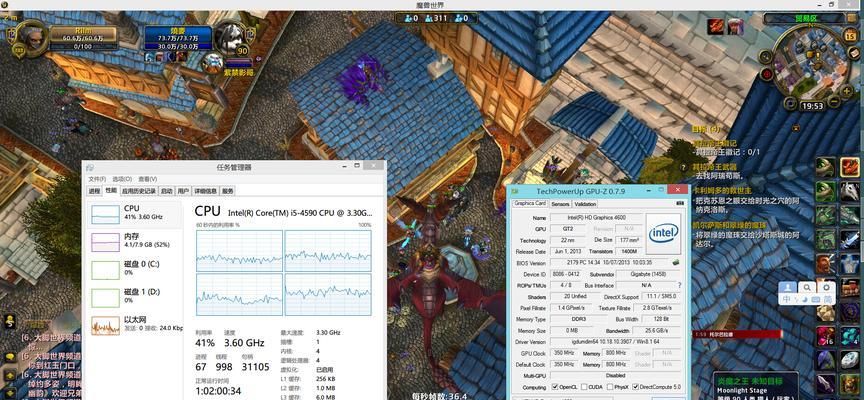The image size is (864, 400).
Task: Click the red 1:59 timer bar
Action: pyautogui.click(x=737, y=334)
